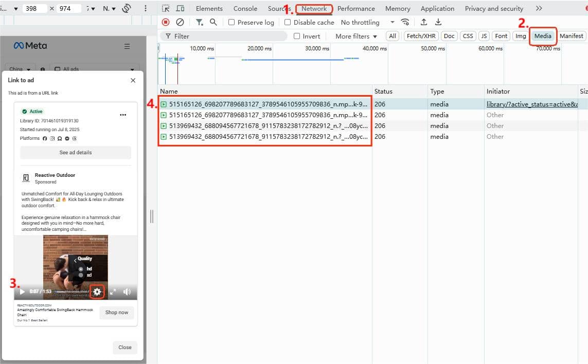Screen dimensions: 588x364
Task: Click the See ad details button
Action: [75, 151]
